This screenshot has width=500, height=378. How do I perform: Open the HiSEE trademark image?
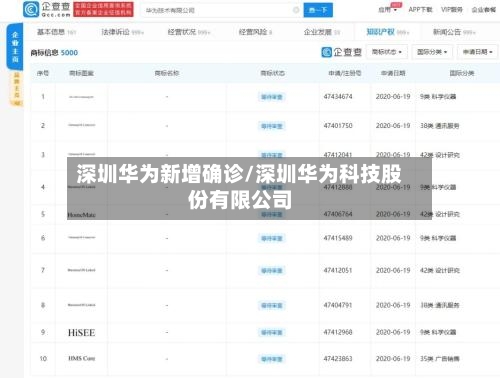click(x=81, y=333)
